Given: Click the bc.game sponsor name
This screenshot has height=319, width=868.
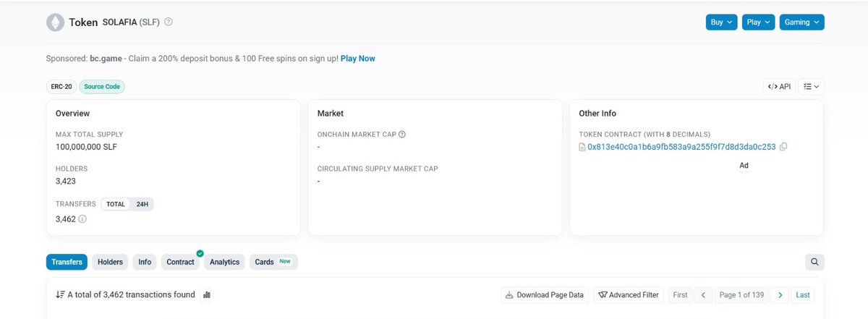Looking at the screenshot, I should pyautogui.click(x=106, y=59).
